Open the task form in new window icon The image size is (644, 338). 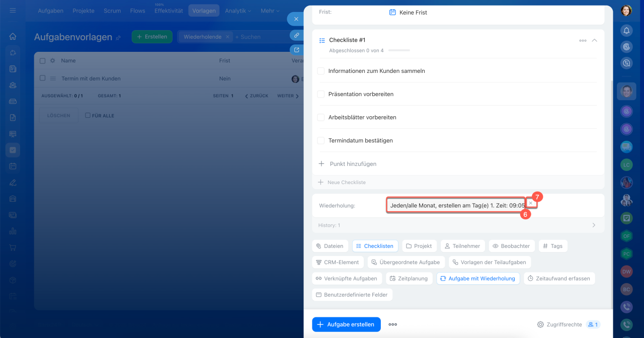click(296, 50)
